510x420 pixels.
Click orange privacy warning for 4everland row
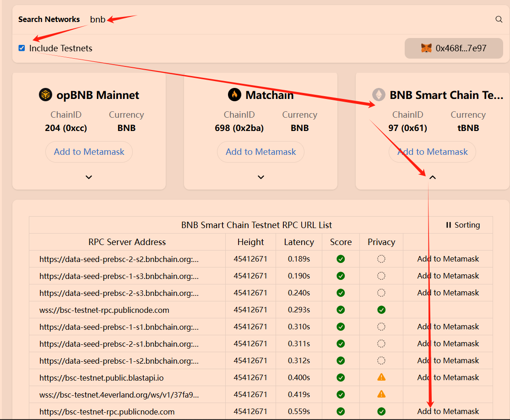381,394
